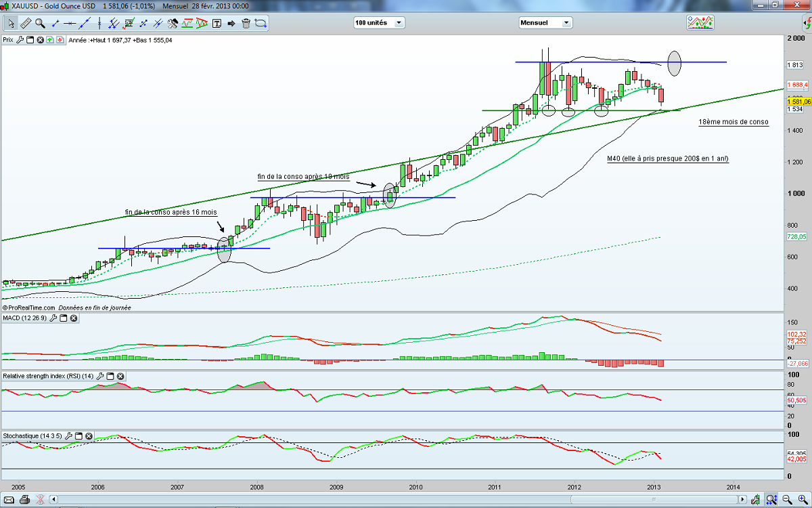Print the chart using printer icon

[24, 500]
